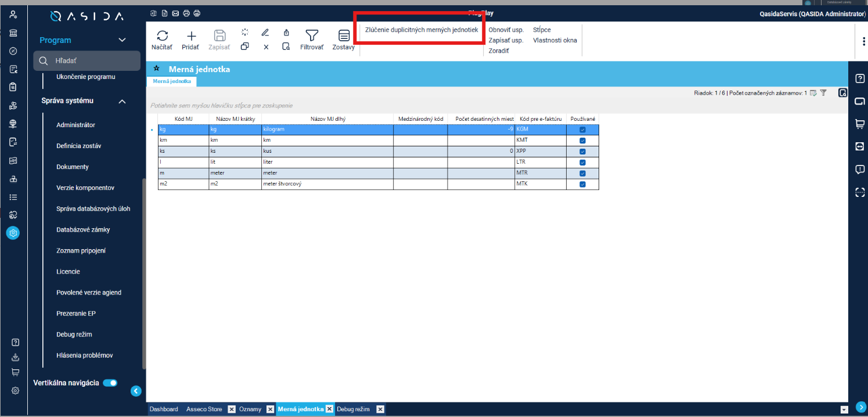Switch to the Oznamy tab
Screen dimensions: 868x417
click(x=250, y=409)
